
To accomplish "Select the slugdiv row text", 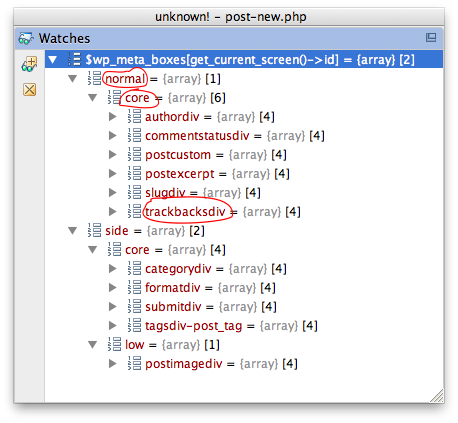I will click(x=203, y=193).
